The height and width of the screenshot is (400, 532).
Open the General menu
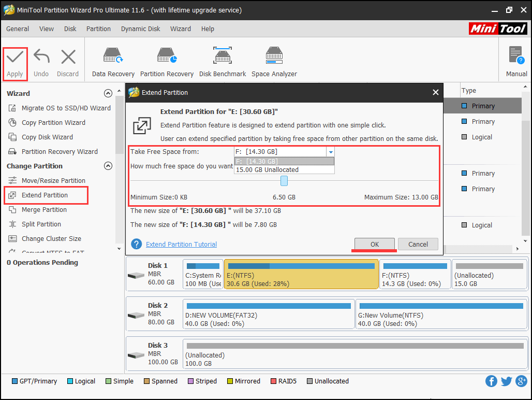coord(18,29)
